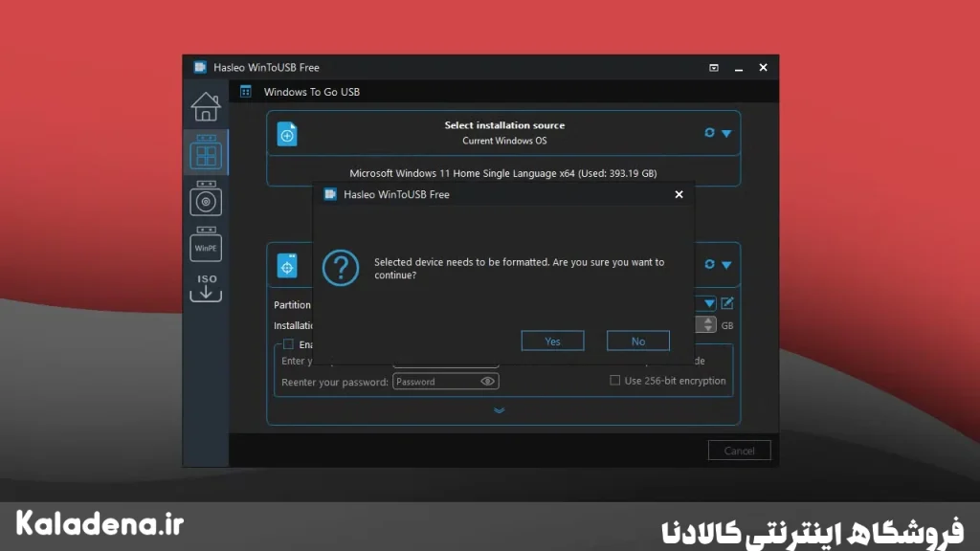Refresh the destination drive list
The image size is (980, 551).
[709, 264]
